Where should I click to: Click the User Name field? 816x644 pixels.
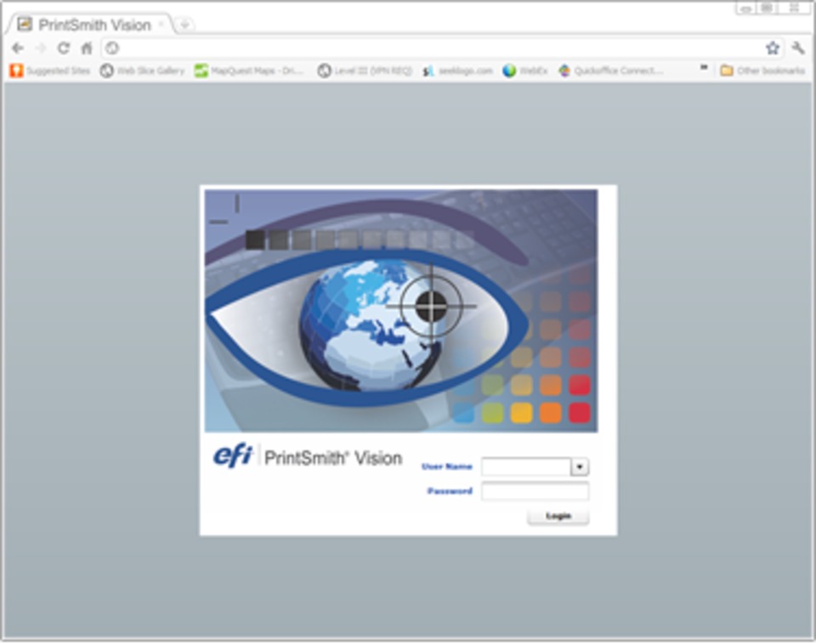pos(526,466)
